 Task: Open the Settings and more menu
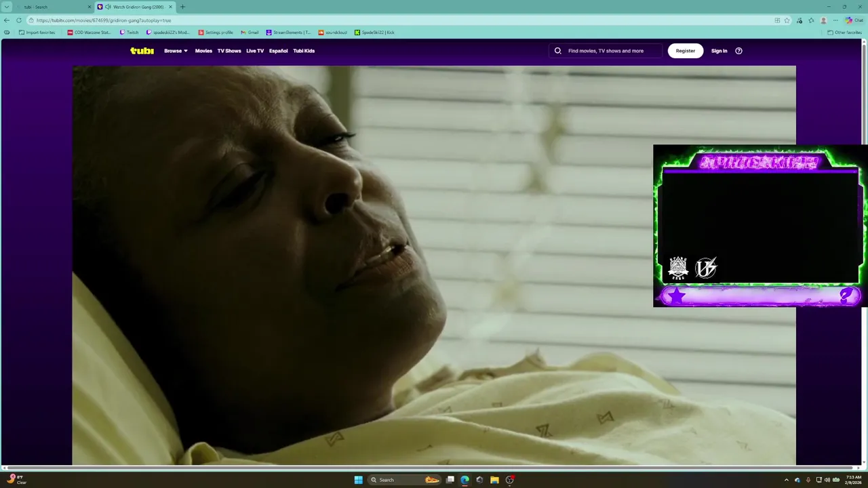click(x=835, y=20)
